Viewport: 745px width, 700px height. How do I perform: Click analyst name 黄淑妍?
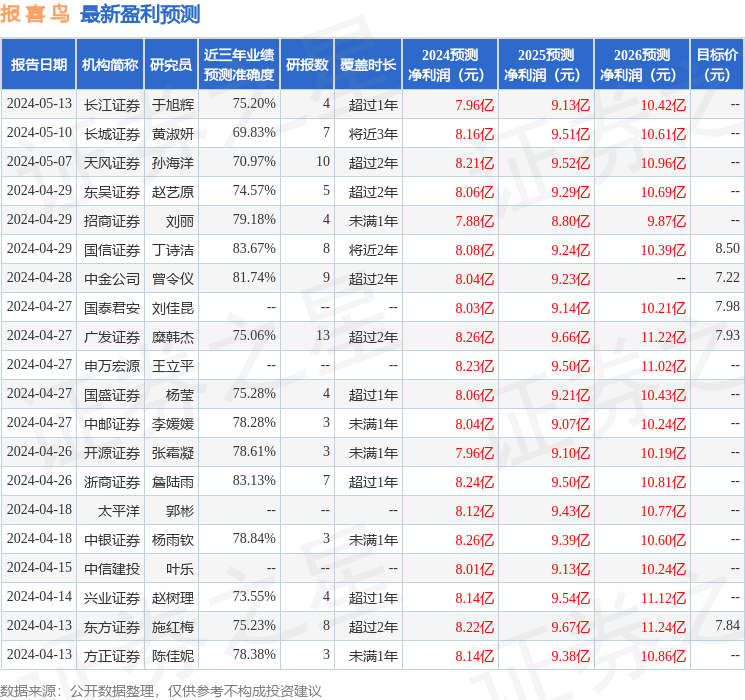coord(173,134)
